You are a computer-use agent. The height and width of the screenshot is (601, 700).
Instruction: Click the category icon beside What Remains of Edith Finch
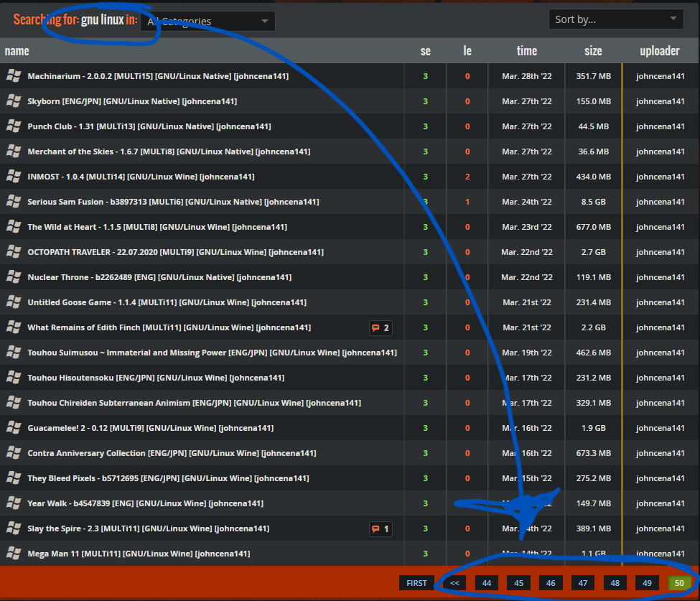point(14,327)
